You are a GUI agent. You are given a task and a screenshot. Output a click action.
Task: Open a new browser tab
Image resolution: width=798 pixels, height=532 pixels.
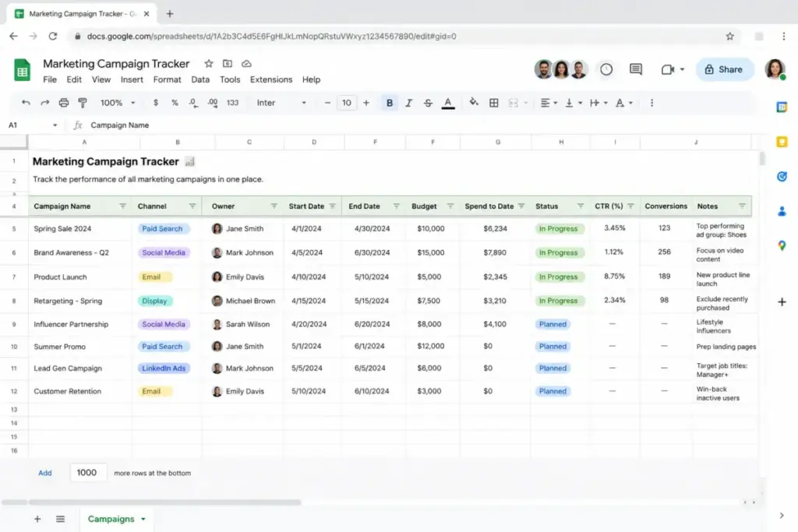tap(170, 14)
